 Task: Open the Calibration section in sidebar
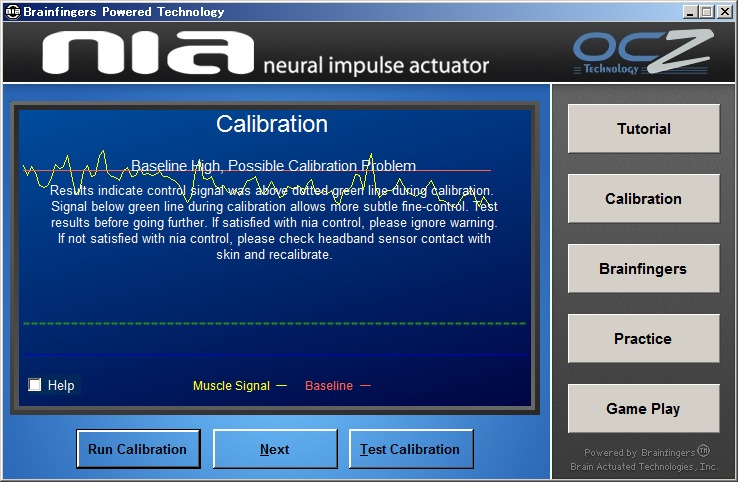coord(643,199)
